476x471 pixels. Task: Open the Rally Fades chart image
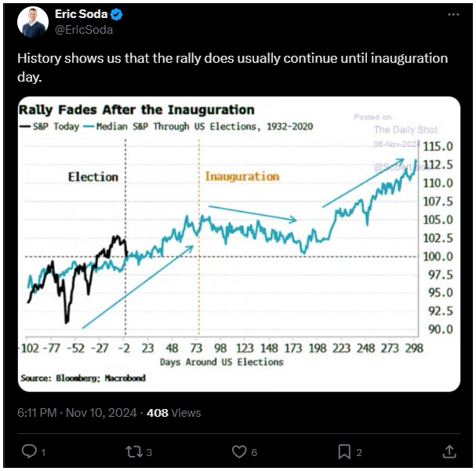tap(239, 244)
